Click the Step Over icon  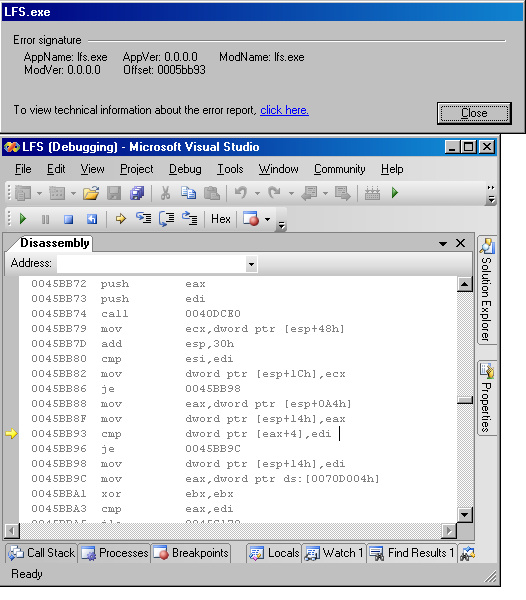[166, 218]
